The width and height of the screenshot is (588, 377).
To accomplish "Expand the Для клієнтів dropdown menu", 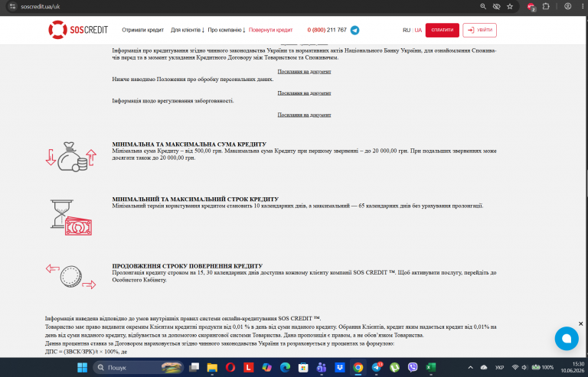I will 188,30.
